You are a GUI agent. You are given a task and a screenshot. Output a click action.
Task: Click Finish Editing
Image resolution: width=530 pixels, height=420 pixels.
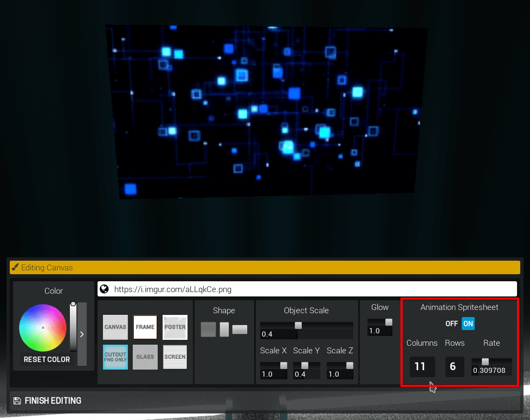pyautogui.click(x=53, y=401)
